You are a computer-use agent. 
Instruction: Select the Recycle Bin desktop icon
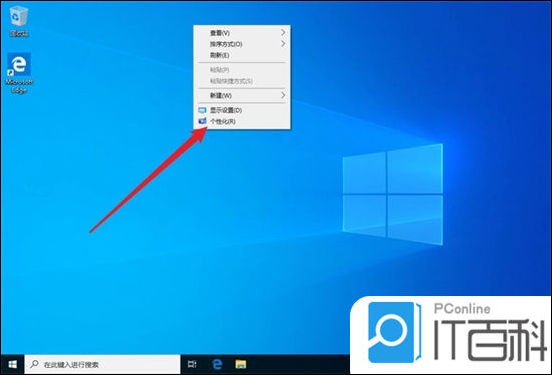[19, 21]
